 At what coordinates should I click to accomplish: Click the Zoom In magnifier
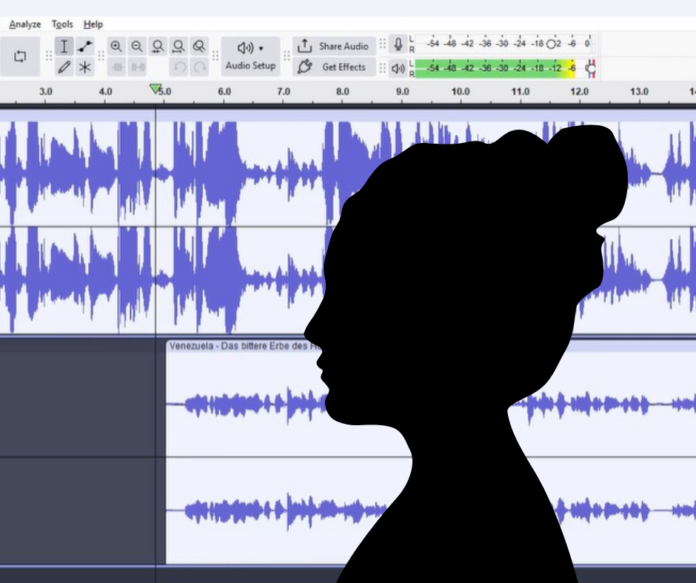coord(116,46)
